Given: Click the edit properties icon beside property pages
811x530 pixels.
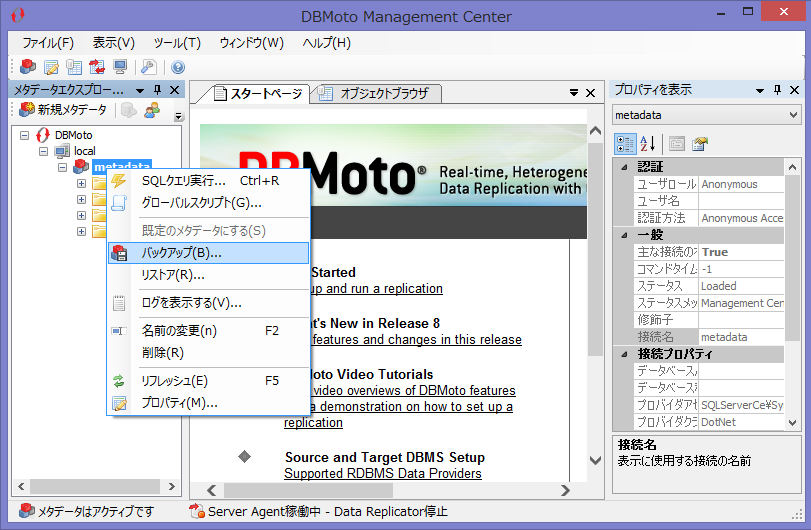Looking at the screenshot, I should tap(700, 143).
